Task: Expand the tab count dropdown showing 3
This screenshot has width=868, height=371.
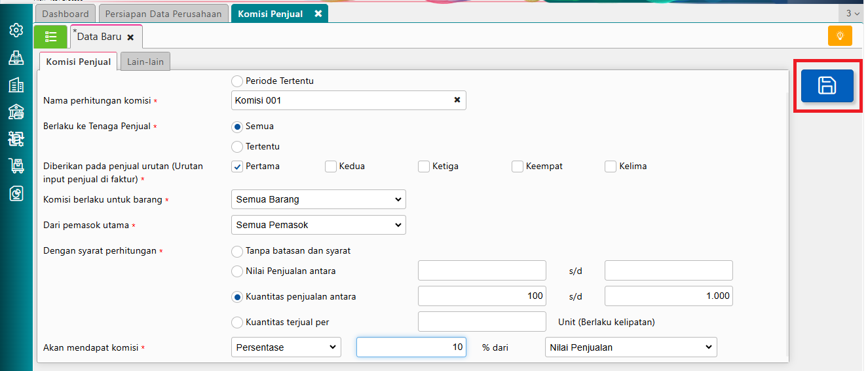Action: click(852, 13)
